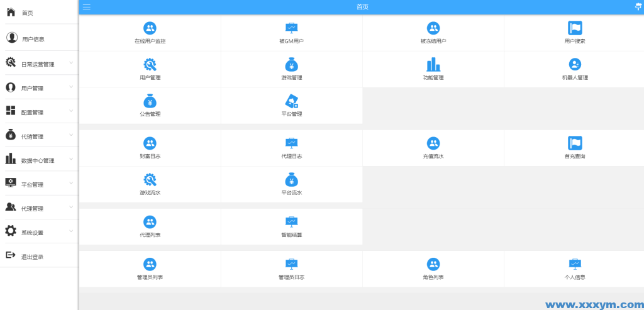Expand the 系统设置 sidebar section
644x310 pixels.
point(38,232)
